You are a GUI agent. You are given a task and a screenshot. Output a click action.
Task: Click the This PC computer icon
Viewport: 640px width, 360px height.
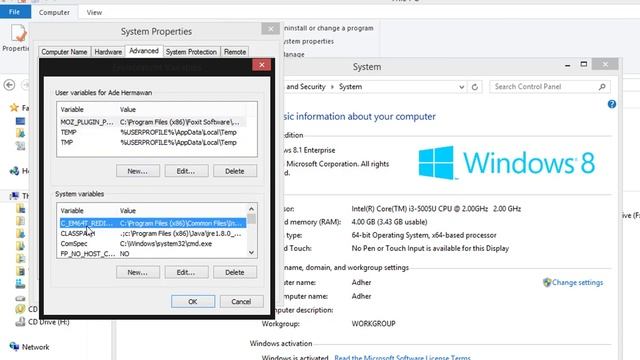click(14, 196)
